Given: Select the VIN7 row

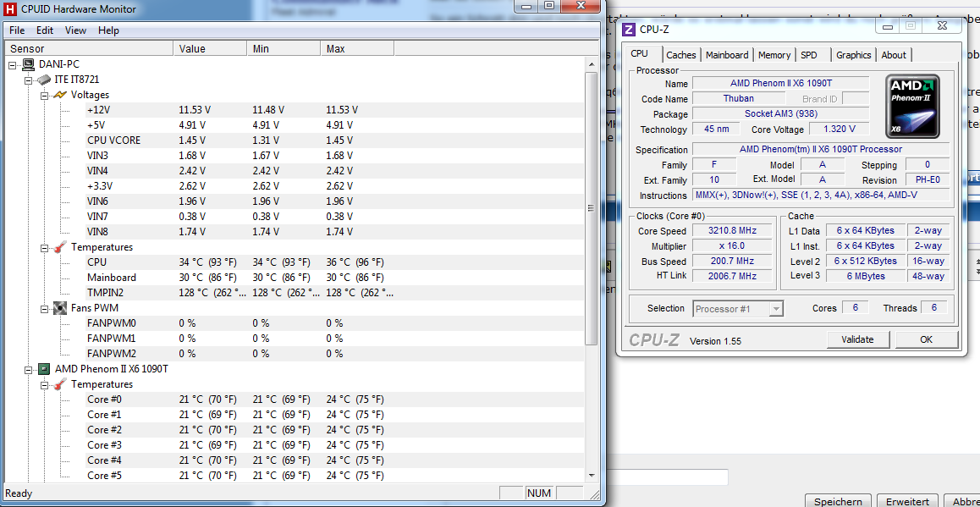Looking at the screenshot, I should (334, 217).
